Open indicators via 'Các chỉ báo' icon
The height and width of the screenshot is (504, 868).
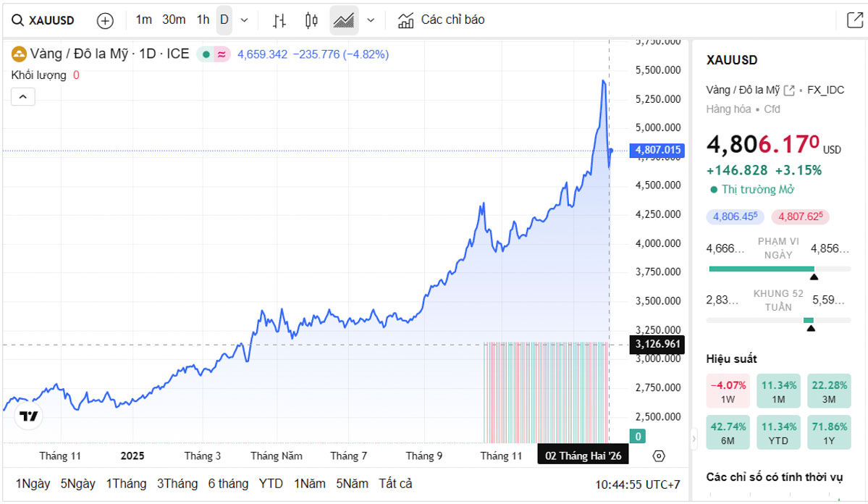(x=405, y=20)
